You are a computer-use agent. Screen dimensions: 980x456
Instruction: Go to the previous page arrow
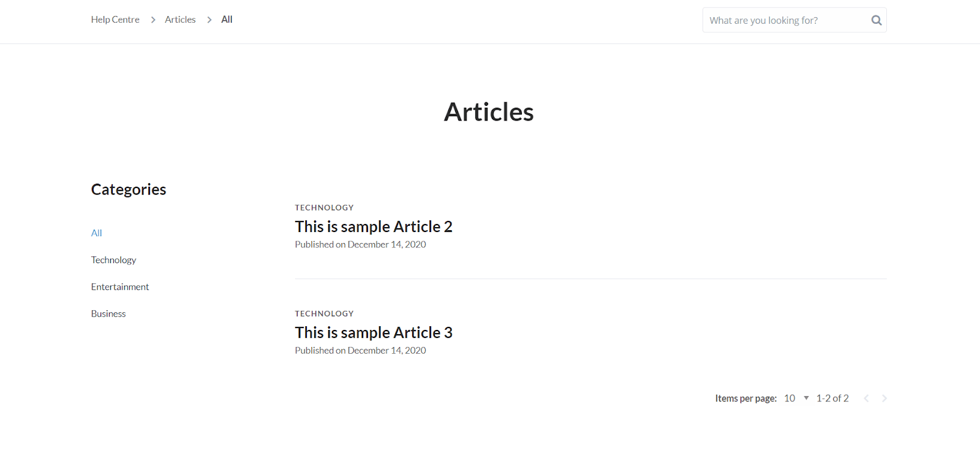click(866, 398)
